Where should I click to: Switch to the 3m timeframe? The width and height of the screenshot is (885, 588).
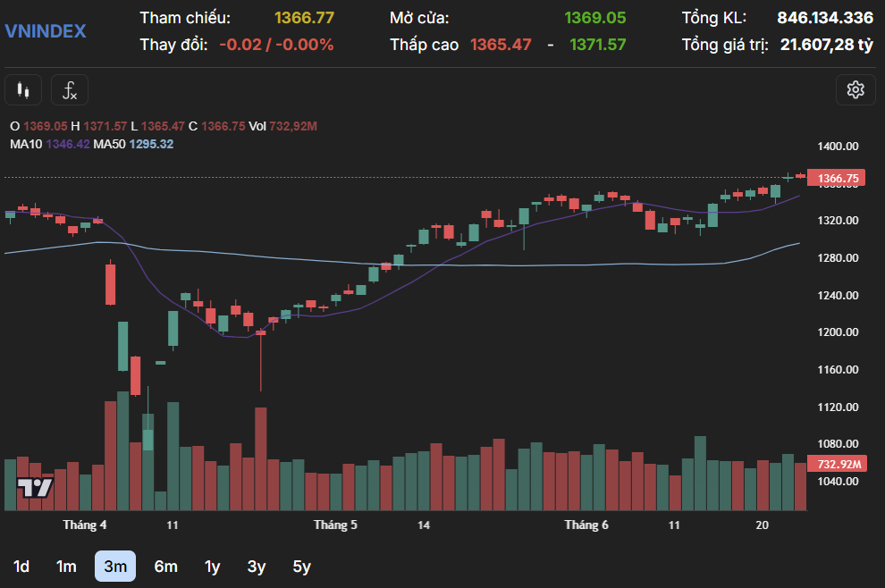(115, 567)
